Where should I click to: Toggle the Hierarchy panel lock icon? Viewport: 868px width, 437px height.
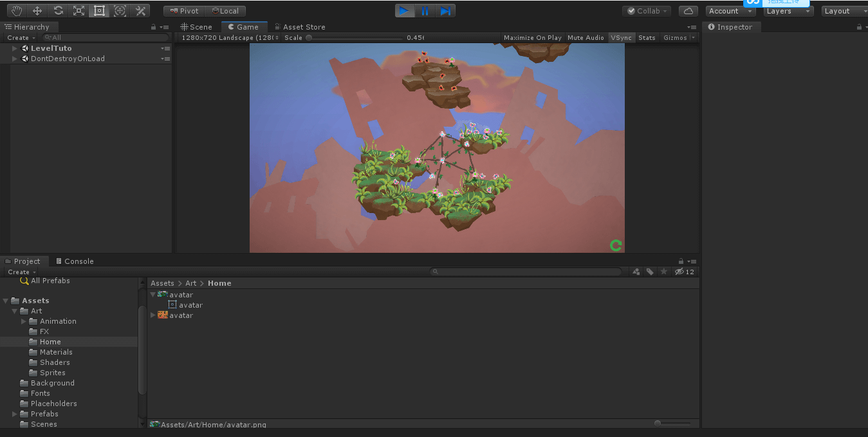click(153, 27)
